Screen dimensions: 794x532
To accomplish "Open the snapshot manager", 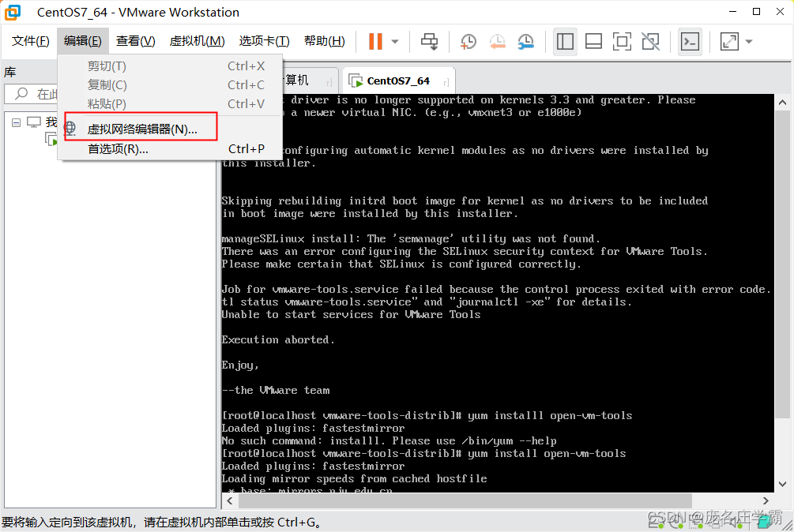I will [x=526, y=42].
